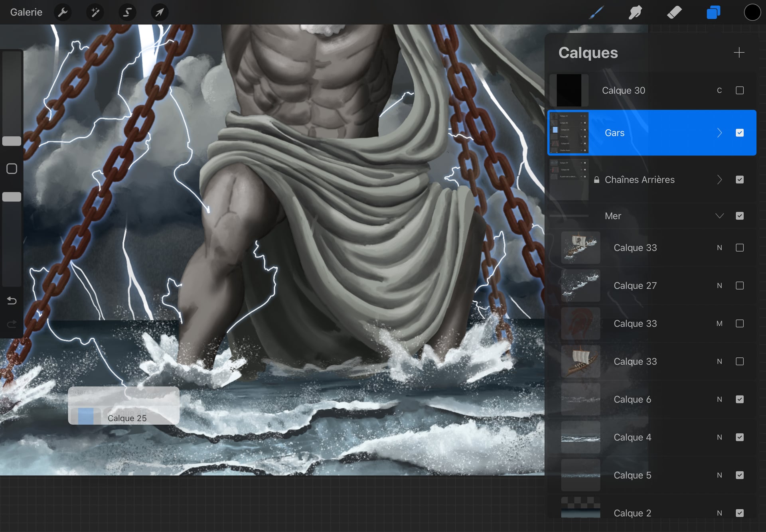
Task: Select the Calque 2 layer name
Action: coord(632,513)
